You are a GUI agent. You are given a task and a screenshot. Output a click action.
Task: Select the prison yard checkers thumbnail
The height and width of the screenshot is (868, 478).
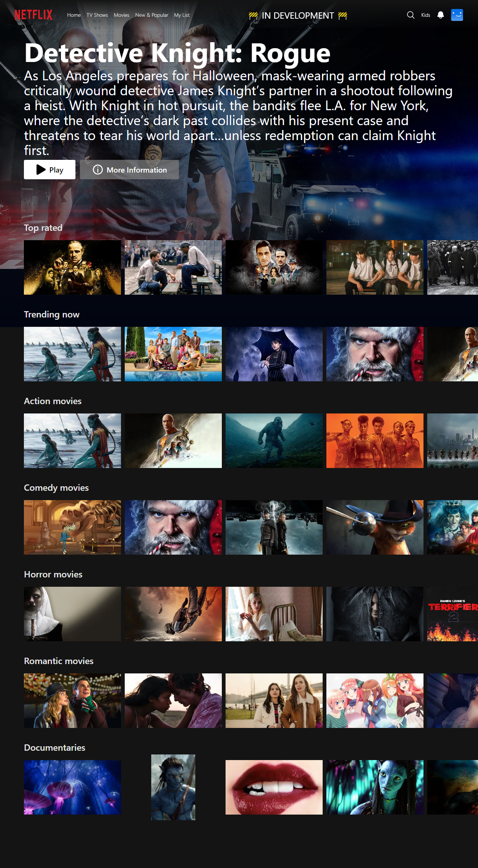173,267
